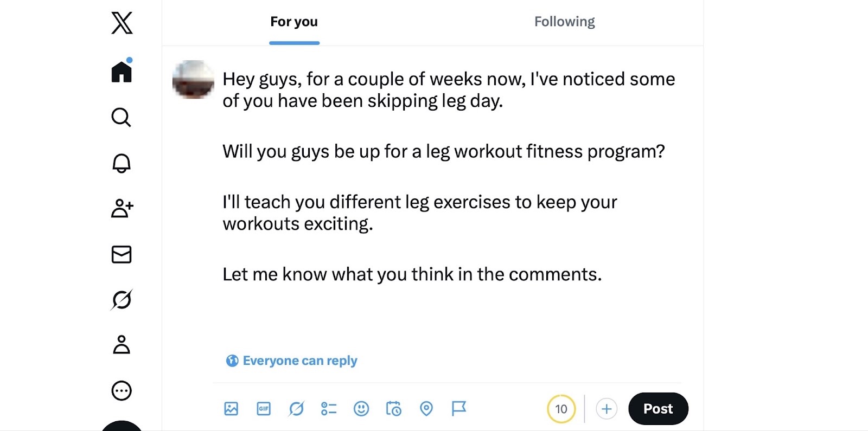The image size is (868, 431).
Task: Open Grok from the sidebar
Action: click(x=121, y=300)
